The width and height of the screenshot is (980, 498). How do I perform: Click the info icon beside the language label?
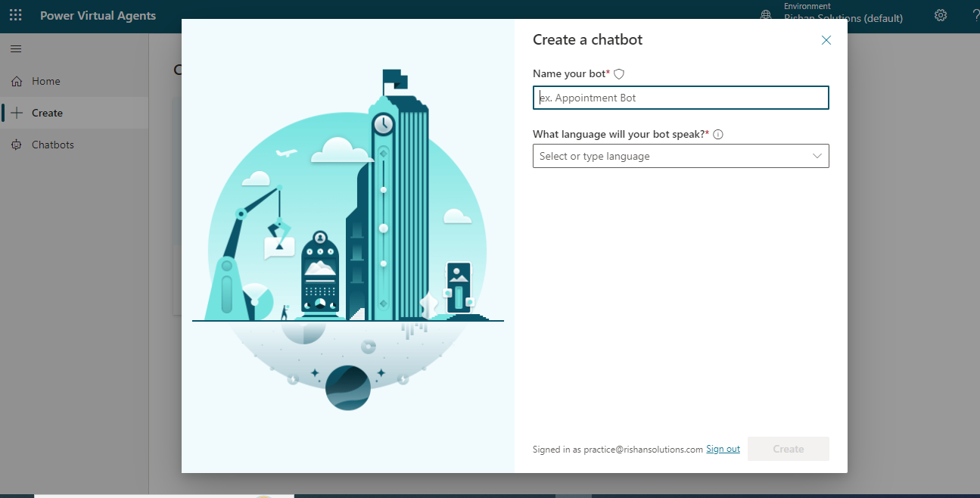[x=718, y=135]
